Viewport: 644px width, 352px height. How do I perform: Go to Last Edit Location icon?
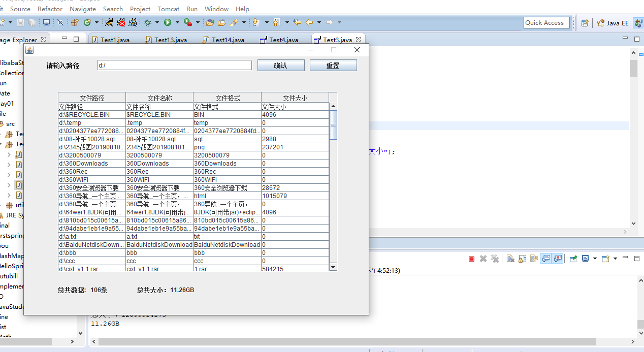(297, 22)
